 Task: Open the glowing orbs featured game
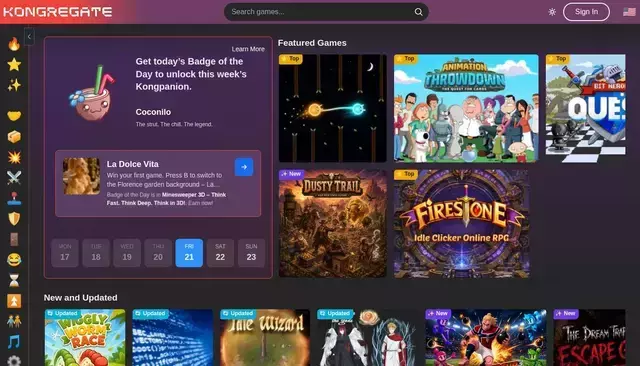(x=332, y=108)
